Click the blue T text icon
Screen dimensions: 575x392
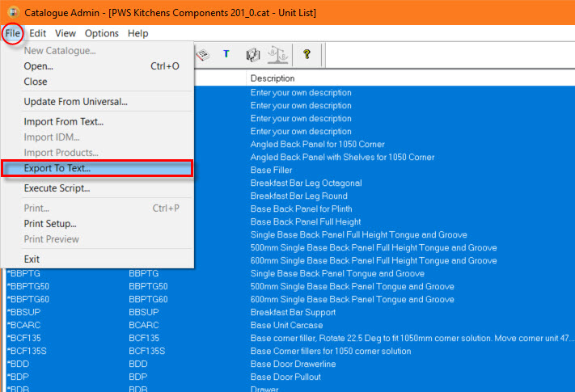[x=226, y=54]
